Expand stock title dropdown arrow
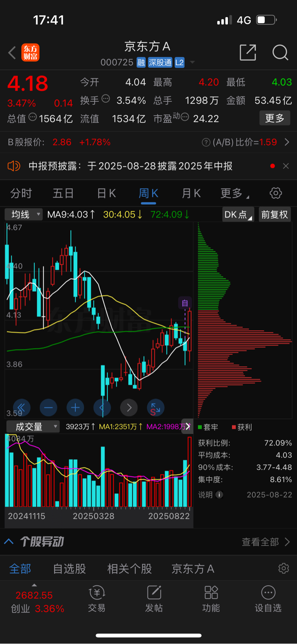Image resolution: width=297 pixels, height=644 pixels. pyautogui.click(x=192, y=62)
